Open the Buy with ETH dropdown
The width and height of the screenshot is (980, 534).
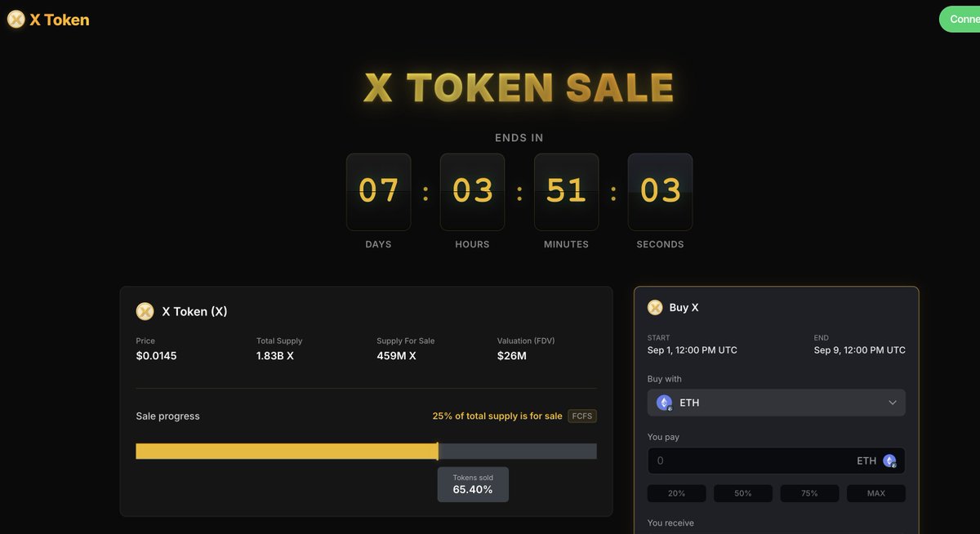[777, 403]
